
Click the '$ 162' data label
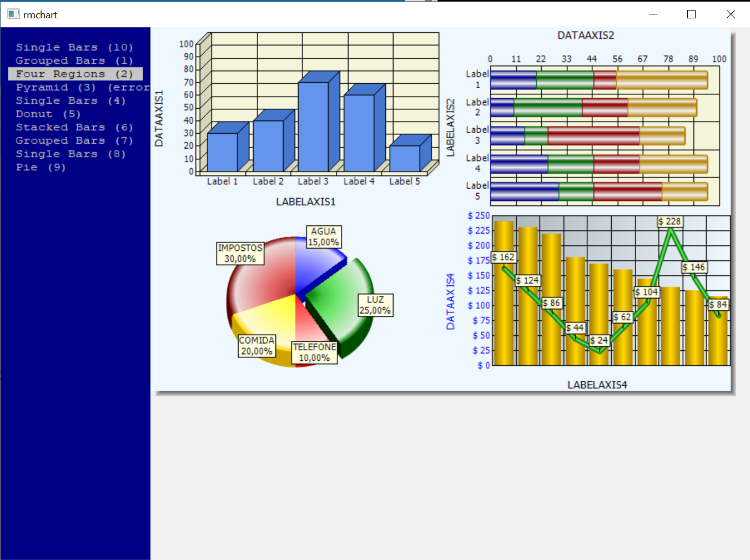[x=504, y=258]
